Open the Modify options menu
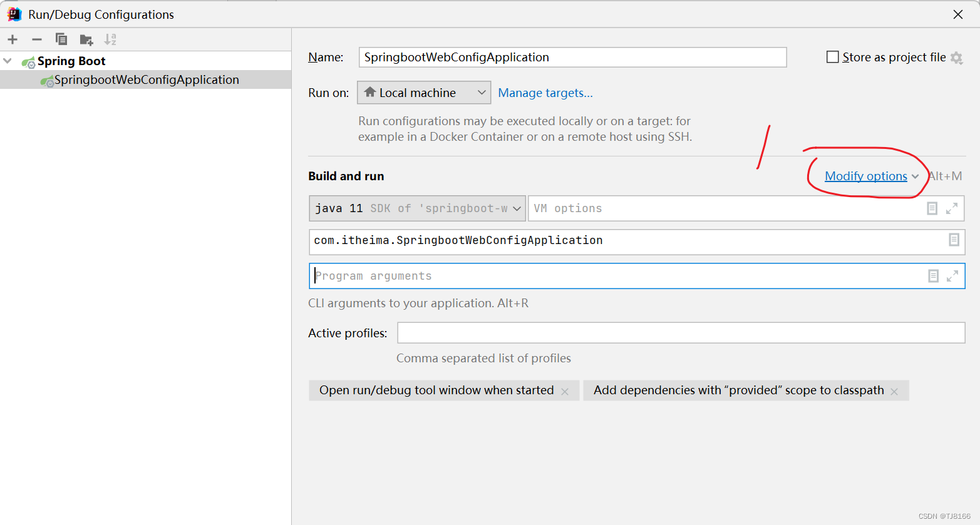 866,176
